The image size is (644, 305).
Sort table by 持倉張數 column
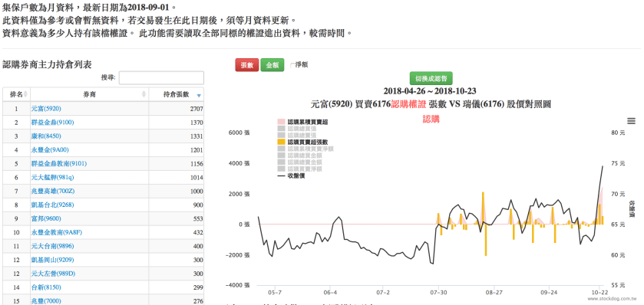177,94
